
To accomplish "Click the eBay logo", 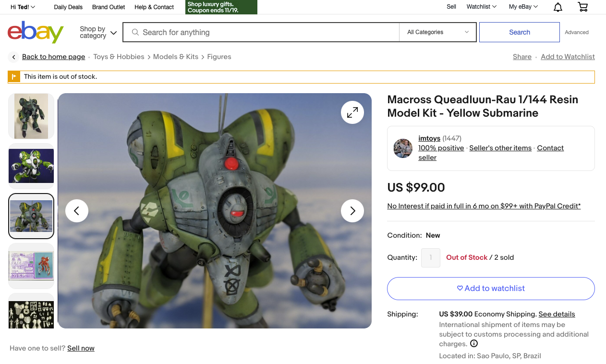I will [x=36, y=32].
